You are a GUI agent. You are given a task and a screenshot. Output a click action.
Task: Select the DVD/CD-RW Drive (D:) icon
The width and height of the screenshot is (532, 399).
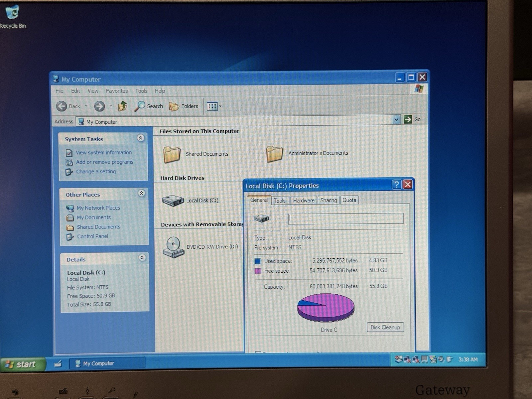click(174, 247)
